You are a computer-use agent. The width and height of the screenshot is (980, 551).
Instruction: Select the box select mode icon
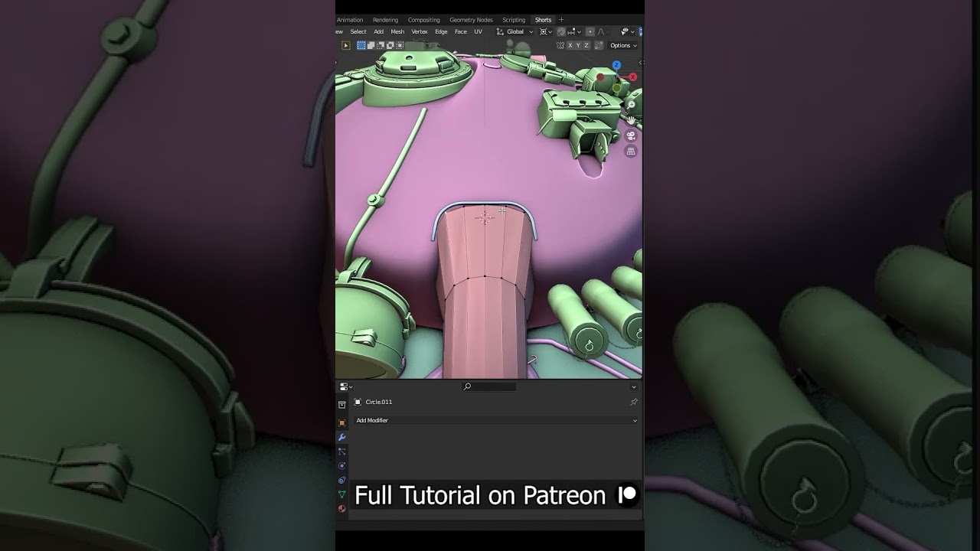(361, 45)
